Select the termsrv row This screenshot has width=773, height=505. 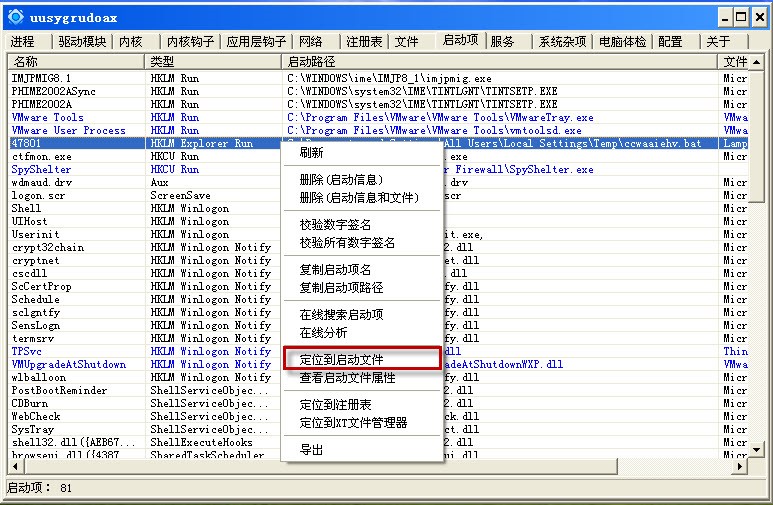[x=379, y=338]
